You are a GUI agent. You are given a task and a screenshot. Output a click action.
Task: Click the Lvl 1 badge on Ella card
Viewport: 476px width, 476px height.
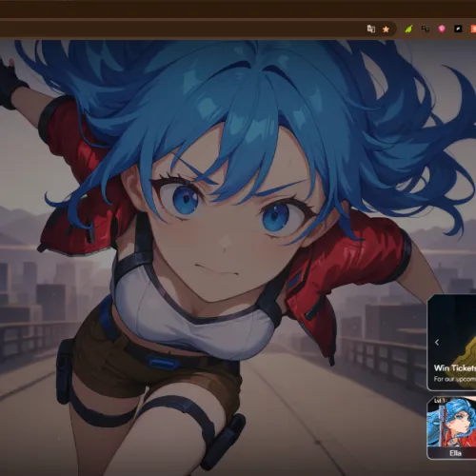[x=439, y=401]
